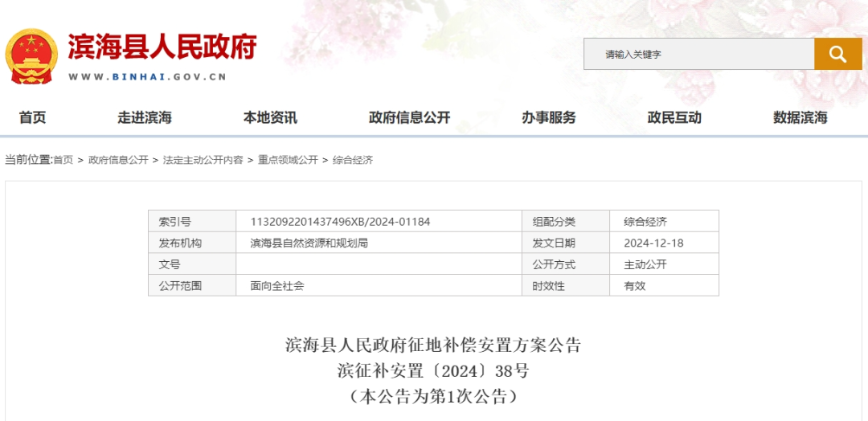This screenshot has height=421, width=868.
Task: Open the 办事服务 navigation item
Action: [x=549, y=117]
